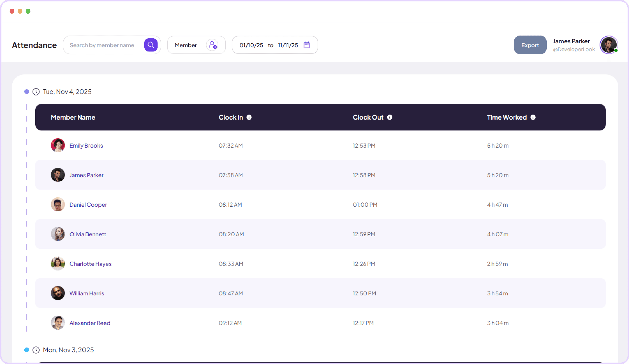Image resolution: width=629 pixels, height=364 pixels.
Task: Toggle the status dot next to Nov 4 date
Action: [27, 91]
